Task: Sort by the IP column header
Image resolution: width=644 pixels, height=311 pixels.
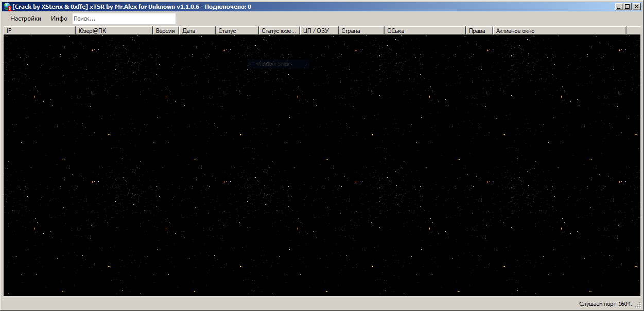Action: 40,31
